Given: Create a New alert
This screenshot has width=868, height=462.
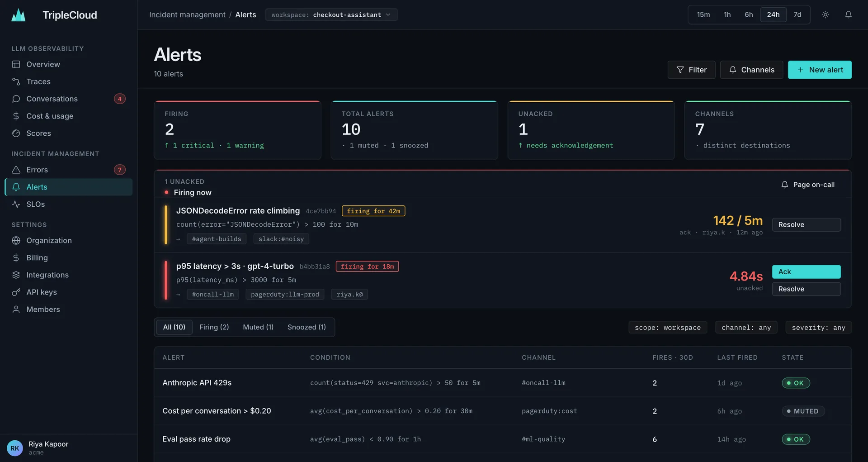Looking at the screenshot, I should coord(820,70).
